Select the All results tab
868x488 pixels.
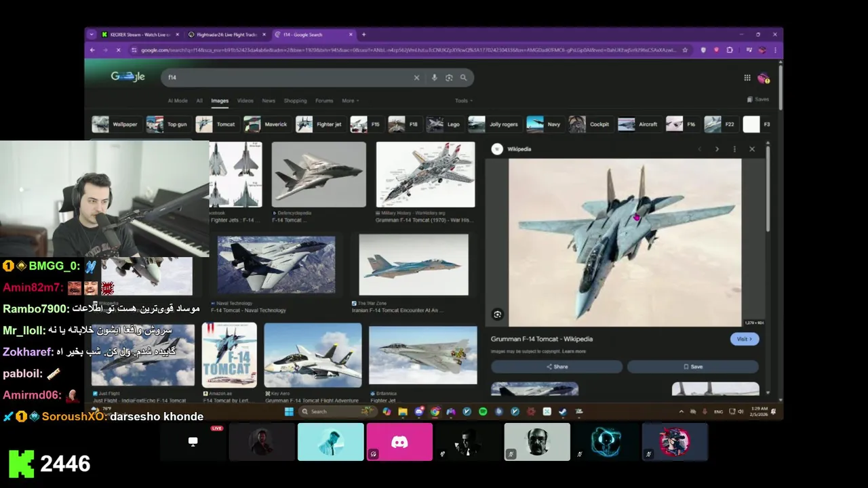point(199,101)
